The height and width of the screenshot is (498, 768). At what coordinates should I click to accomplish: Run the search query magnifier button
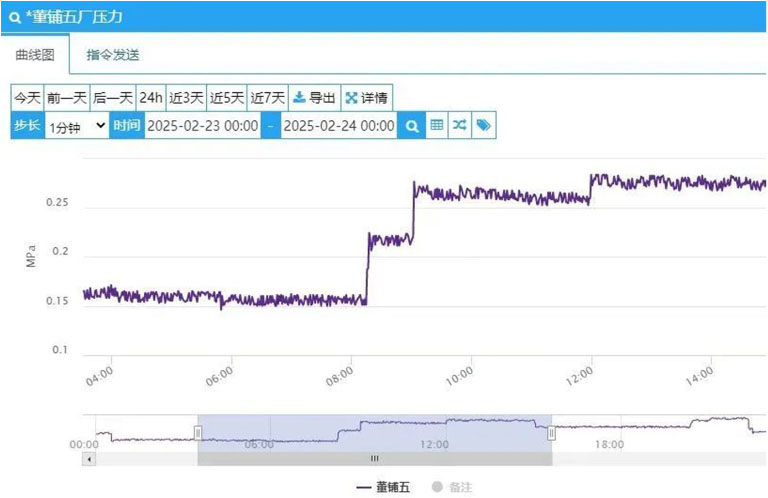click(411, 126)
